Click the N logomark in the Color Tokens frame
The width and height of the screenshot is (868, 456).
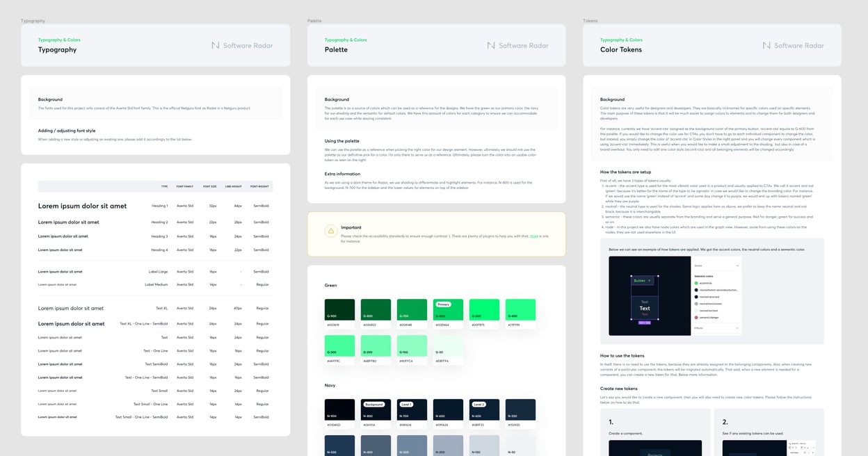pyautogui.click(x=768, y=45)
